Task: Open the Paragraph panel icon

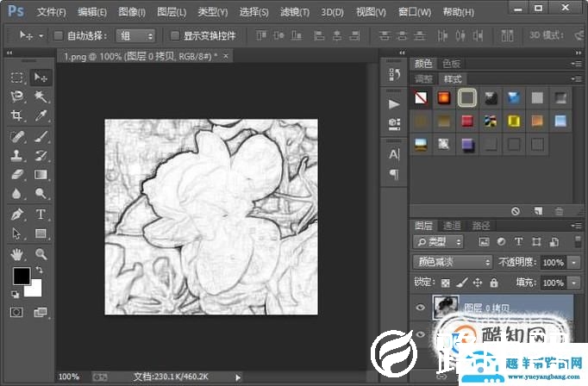Action: pyautogui.click(x=394, y=174)
